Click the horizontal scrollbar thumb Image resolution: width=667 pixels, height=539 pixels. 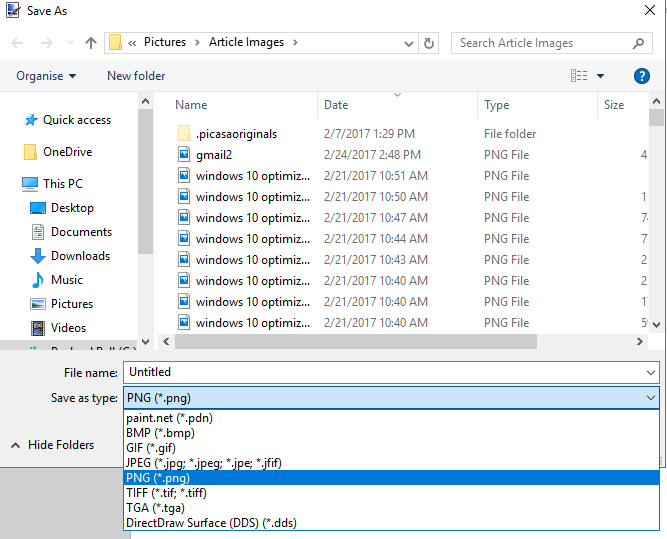point(356,342)
